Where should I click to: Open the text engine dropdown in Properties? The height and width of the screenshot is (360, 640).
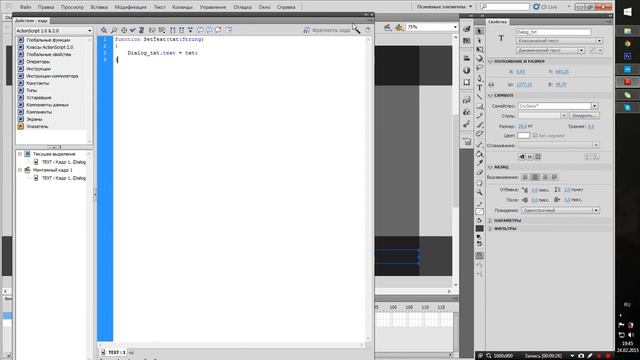tap(559, 41)
